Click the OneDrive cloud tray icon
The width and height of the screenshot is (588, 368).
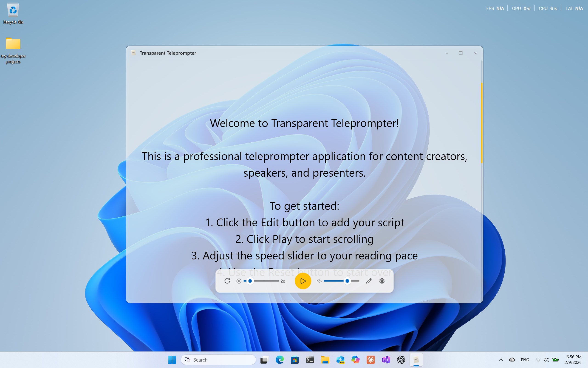(x=512, y=360)
